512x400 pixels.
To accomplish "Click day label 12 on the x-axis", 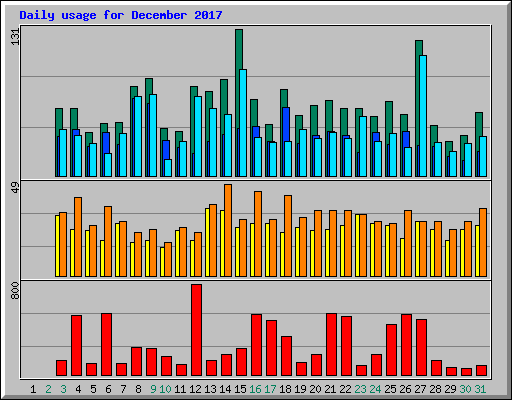I will (195, 389).
